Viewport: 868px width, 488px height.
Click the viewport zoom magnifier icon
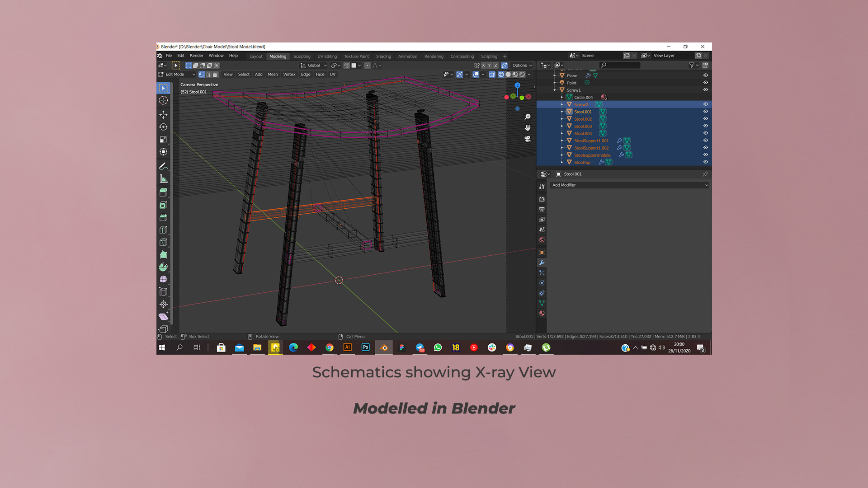pos(527,117)
